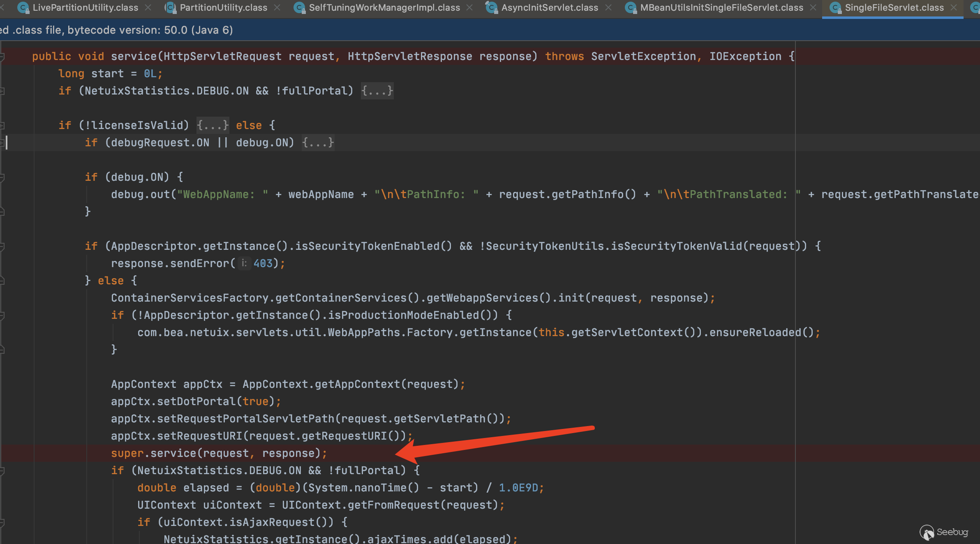This screenshot has width=980, height=544.
Task: Close the SelfTuningWorkManagerImpl.class tab
Action: click(x=469, y=8)
